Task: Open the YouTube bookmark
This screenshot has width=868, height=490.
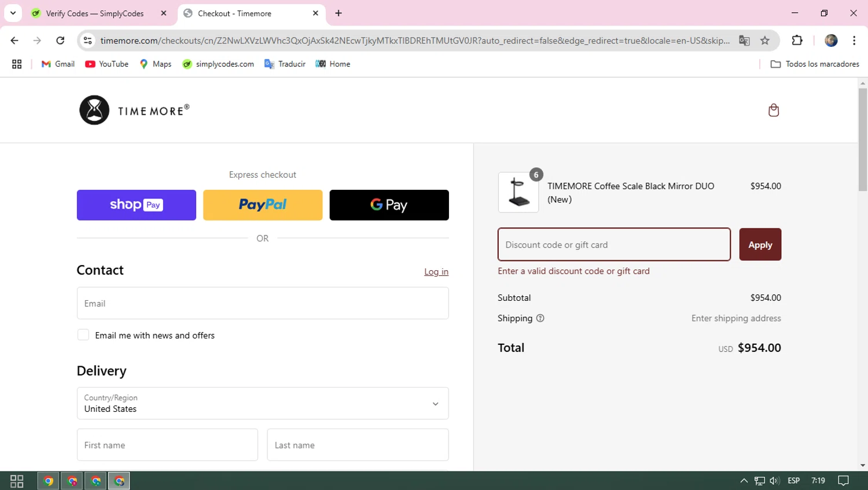Action: (x=107, y=64)
